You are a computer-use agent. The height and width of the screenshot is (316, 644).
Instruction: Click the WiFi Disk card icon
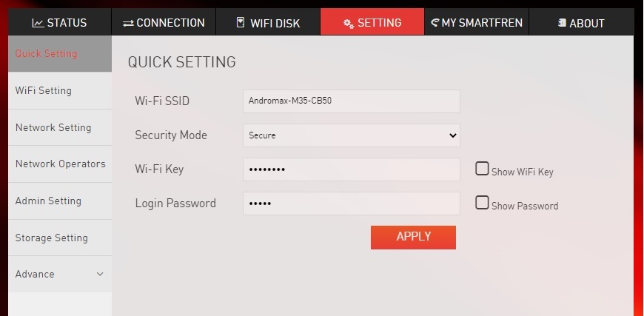point(240,22)
